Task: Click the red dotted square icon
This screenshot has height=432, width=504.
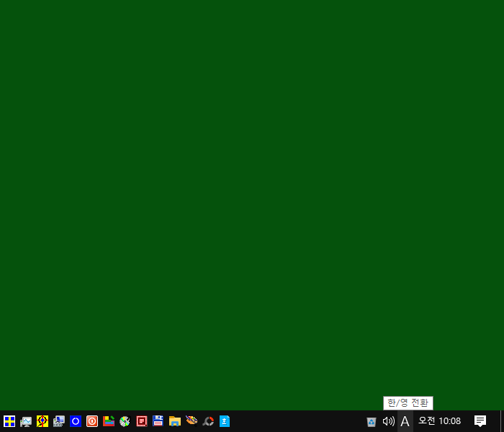Action: click(x=142, y=421)
